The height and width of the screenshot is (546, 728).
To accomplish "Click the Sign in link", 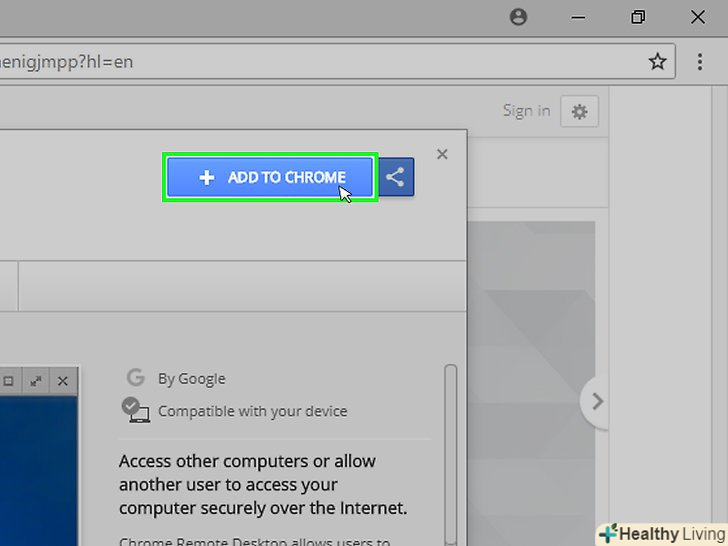I will [526, 111].
